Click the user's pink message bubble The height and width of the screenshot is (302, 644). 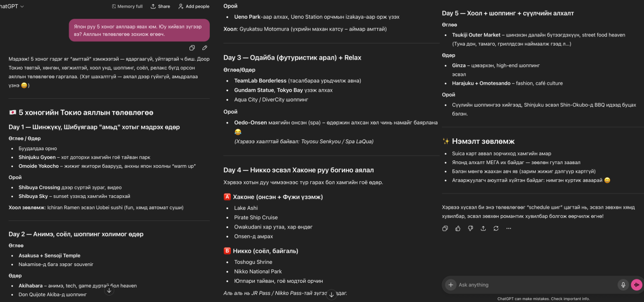coord(139,31)
